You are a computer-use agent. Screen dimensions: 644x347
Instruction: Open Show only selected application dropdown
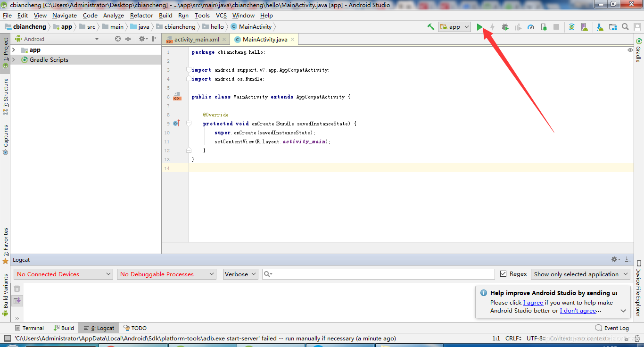click(580, 274)
